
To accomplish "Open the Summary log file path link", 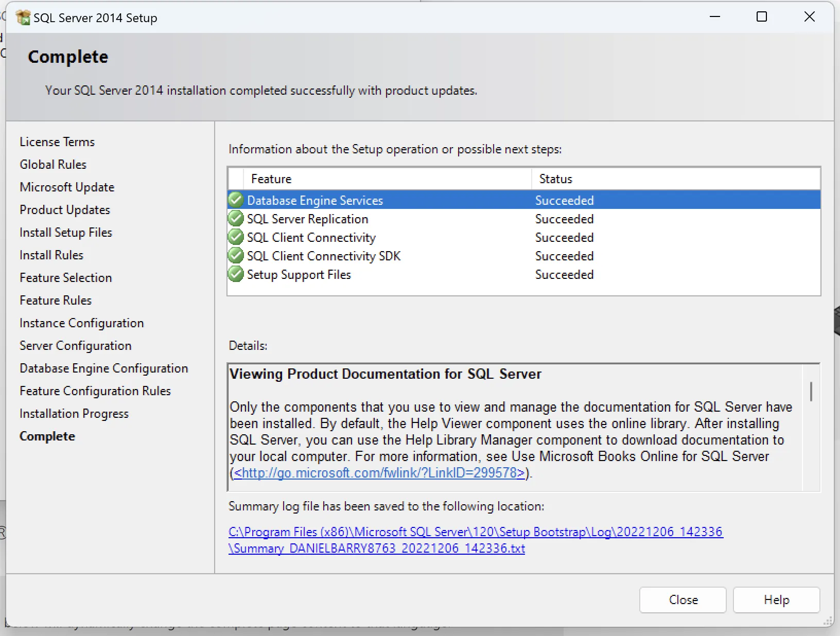I will [x=476, y=540].
